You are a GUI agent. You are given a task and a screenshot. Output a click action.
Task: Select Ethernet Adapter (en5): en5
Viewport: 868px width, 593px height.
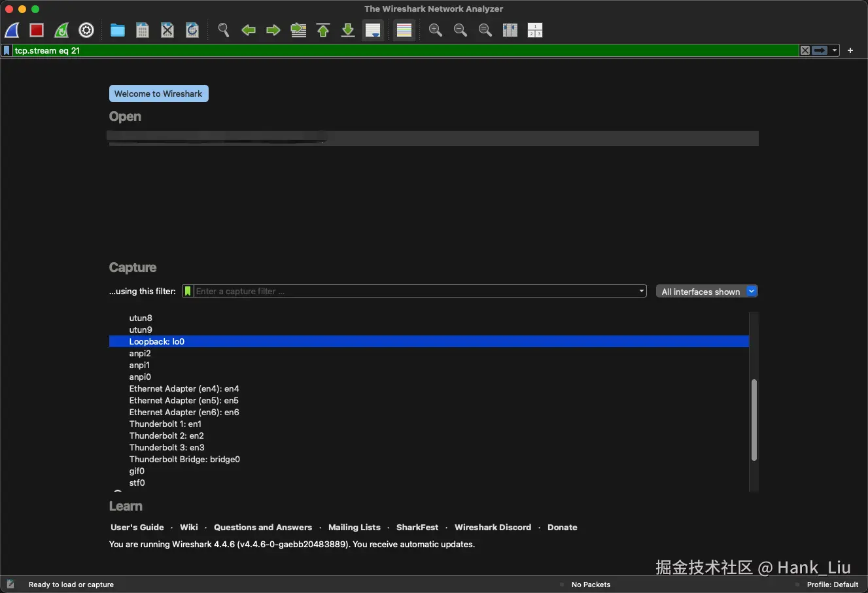[429, 401]
